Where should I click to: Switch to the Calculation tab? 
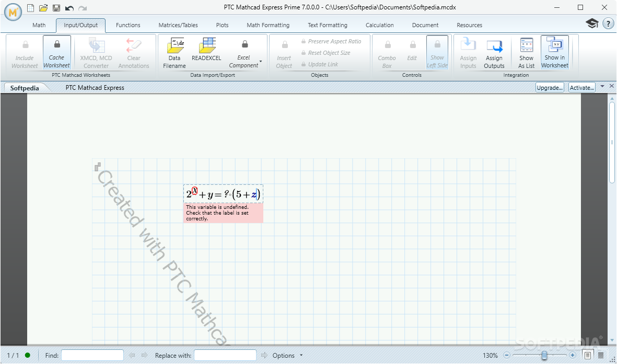click(x=380, y=25)
